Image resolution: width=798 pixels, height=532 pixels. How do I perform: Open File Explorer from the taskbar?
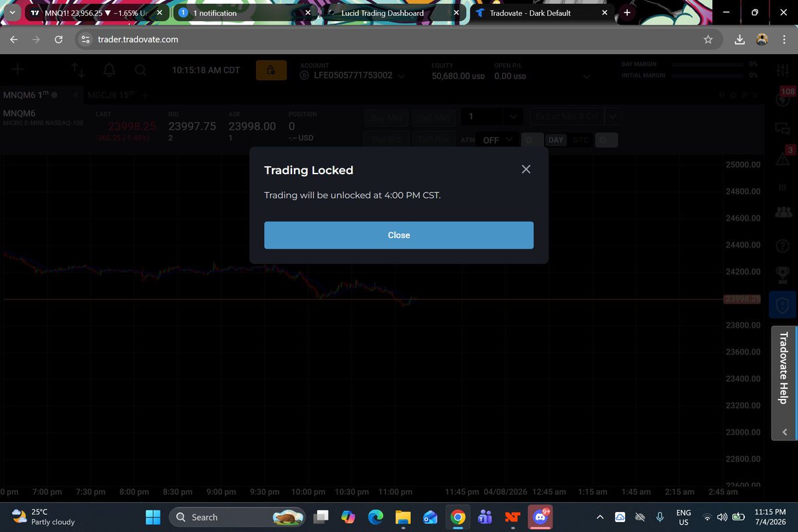click(x=403, y=517)
